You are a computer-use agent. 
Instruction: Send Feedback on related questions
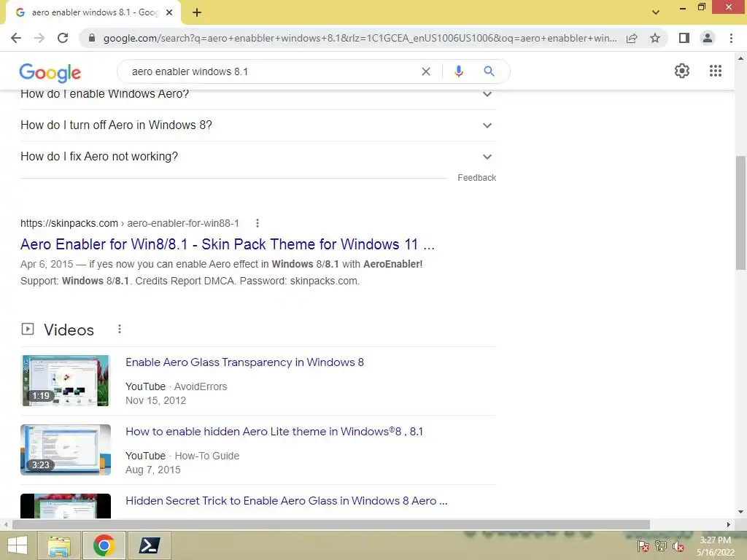click(x=476, y=178)
